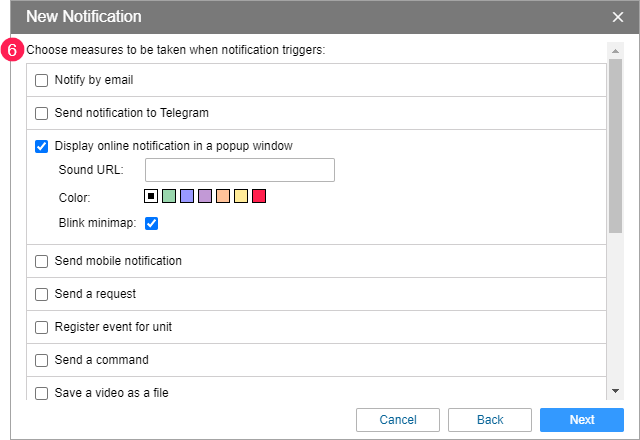
Task: Enable the Notify by email checkbox
Action: (41, 80)
